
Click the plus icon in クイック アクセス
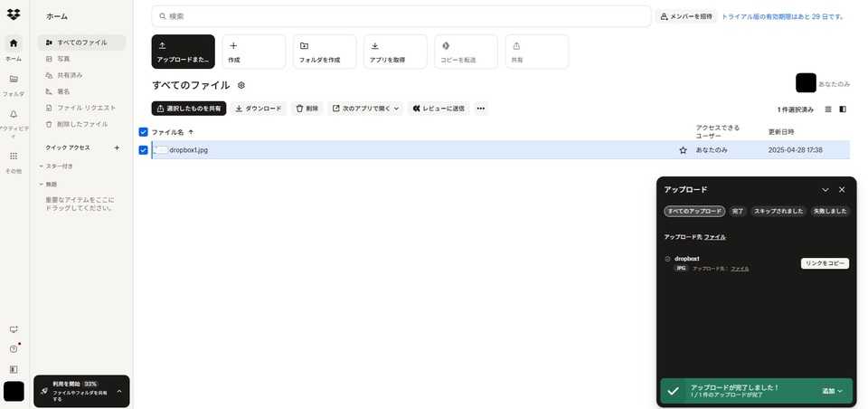click(x=117, y=147)
